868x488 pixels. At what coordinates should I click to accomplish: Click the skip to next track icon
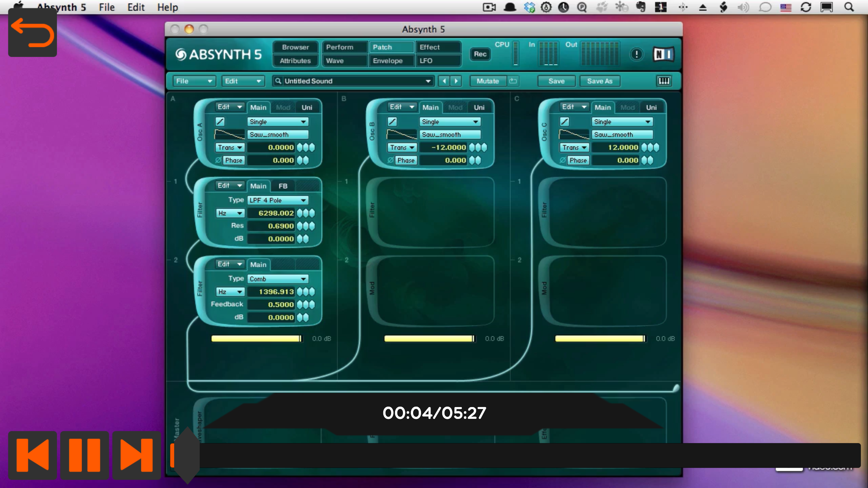tap(136, 455)
